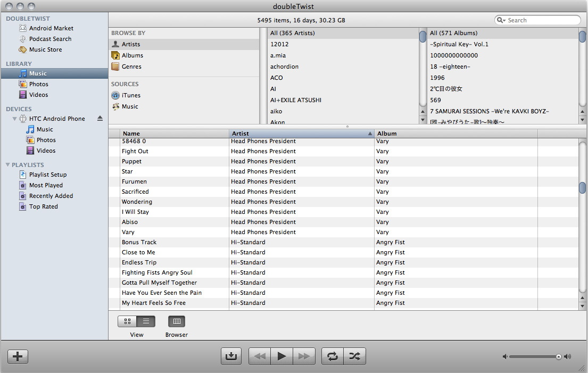The height and width of the screenshot is (373, 588).
Task: Switch to grid view
Action: click(128, 321)
